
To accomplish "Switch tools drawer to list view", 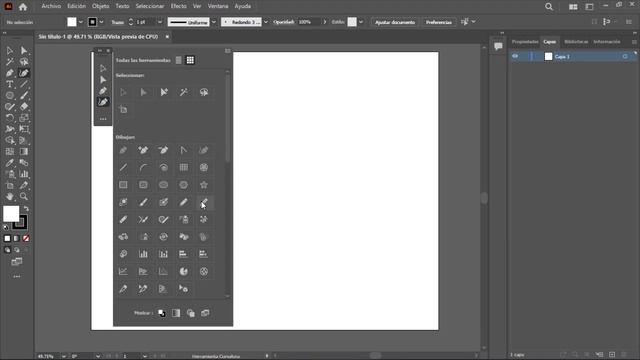I will point(178,60).
